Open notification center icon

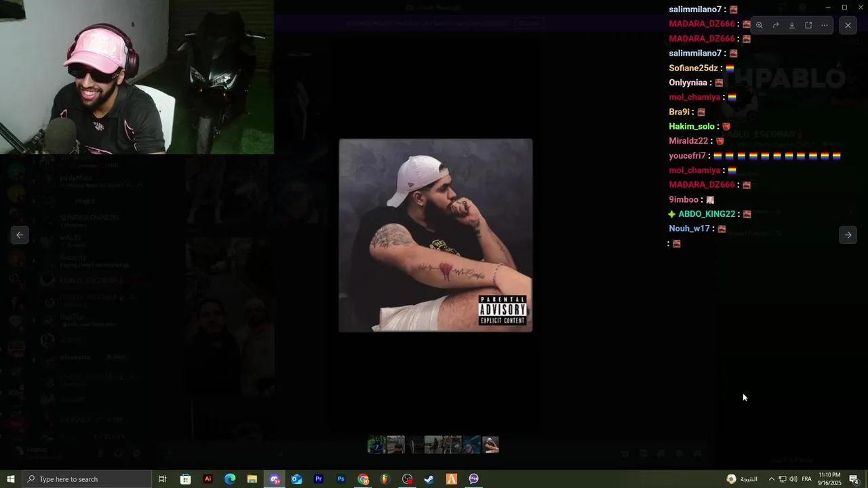(854, 479)
